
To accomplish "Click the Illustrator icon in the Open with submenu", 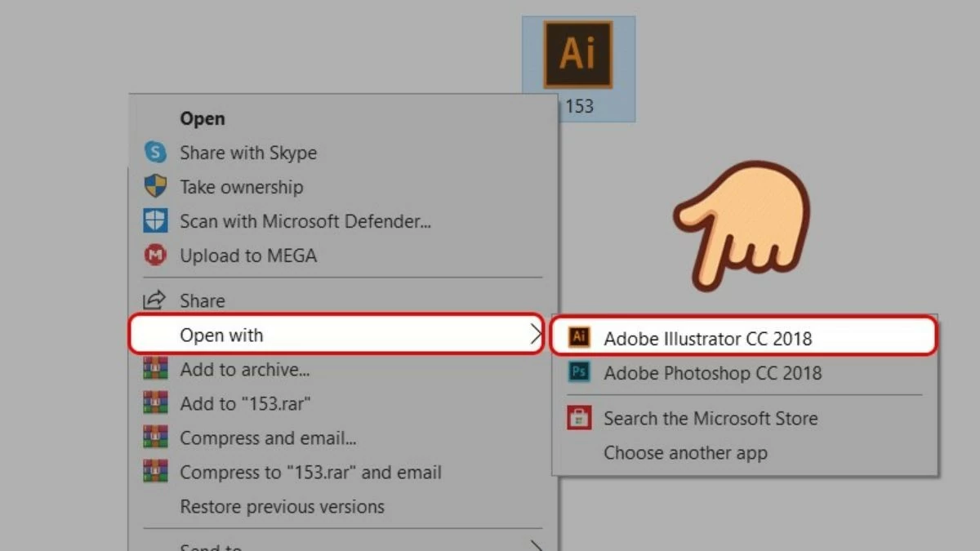I will coord(579,338).
